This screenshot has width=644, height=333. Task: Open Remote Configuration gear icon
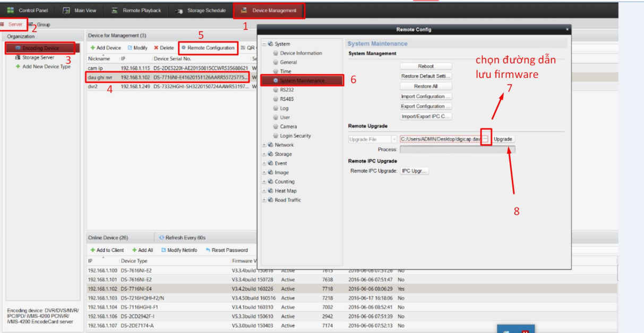184,48
